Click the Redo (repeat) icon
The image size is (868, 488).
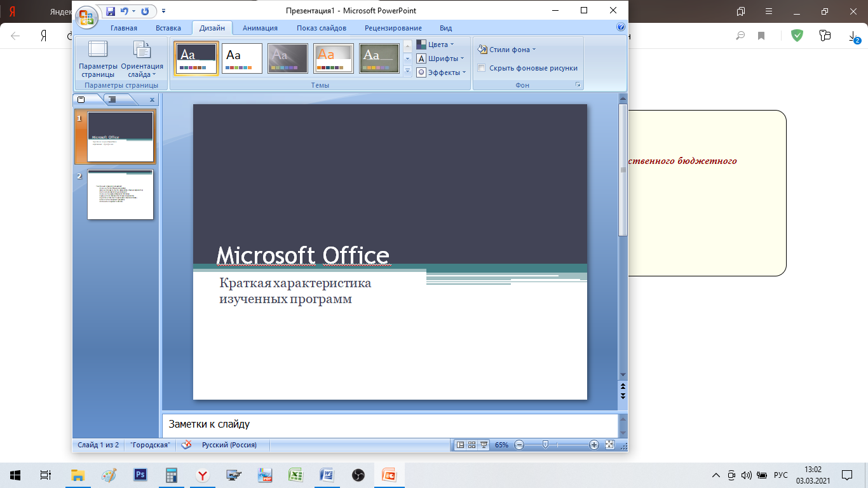pos(145,11)
